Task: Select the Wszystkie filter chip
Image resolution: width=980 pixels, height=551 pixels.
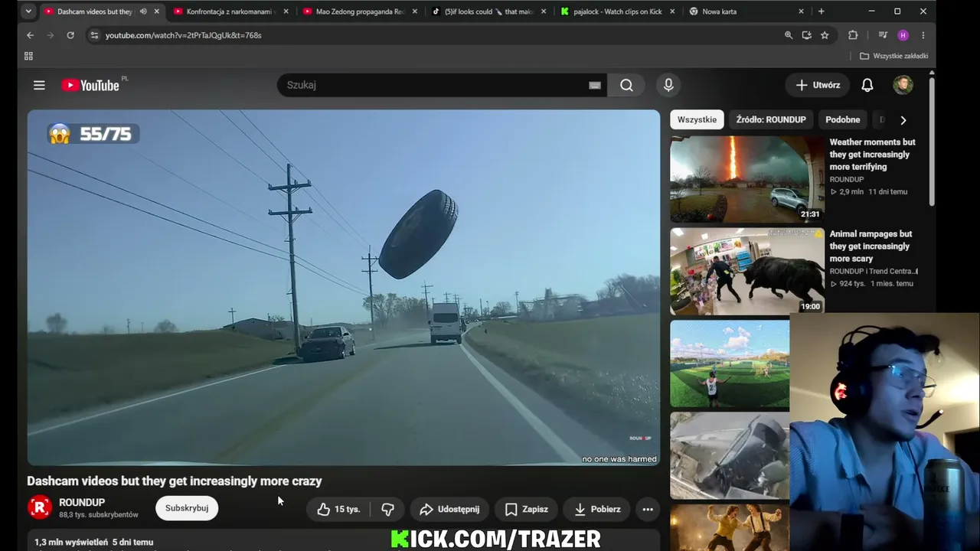Action: tap(697, 120)
